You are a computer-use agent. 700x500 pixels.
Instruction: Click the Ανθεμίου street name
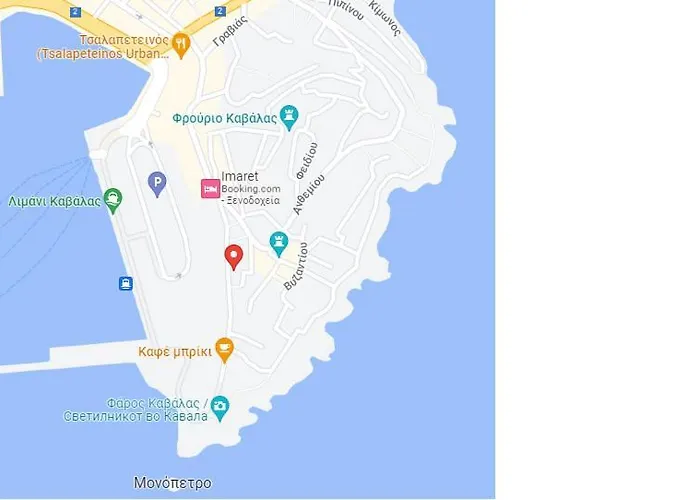pos(309,195)
